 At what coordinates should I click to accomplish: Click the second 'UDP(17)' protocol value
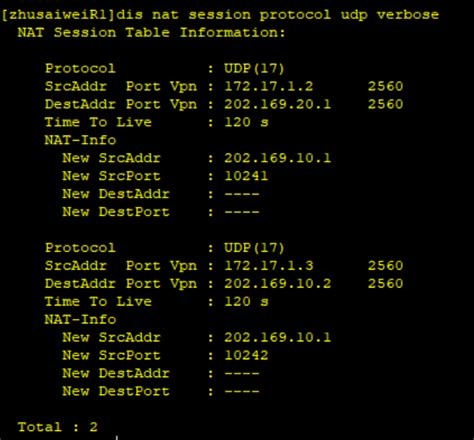click(x=254, y=248)
